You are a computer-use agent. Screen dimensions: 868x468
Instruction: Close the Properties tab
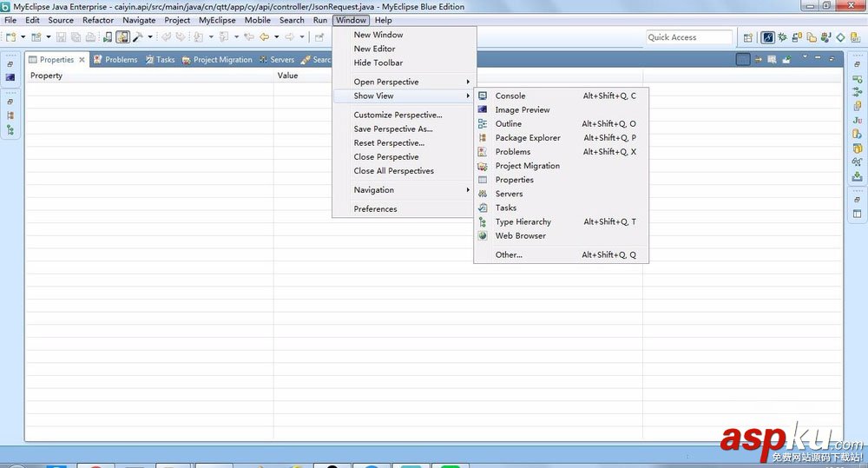82,60
